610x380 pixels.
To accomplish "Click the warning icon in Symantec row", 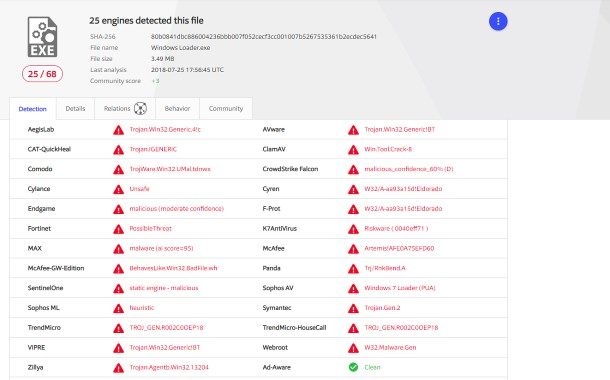I will pos(353,308).
